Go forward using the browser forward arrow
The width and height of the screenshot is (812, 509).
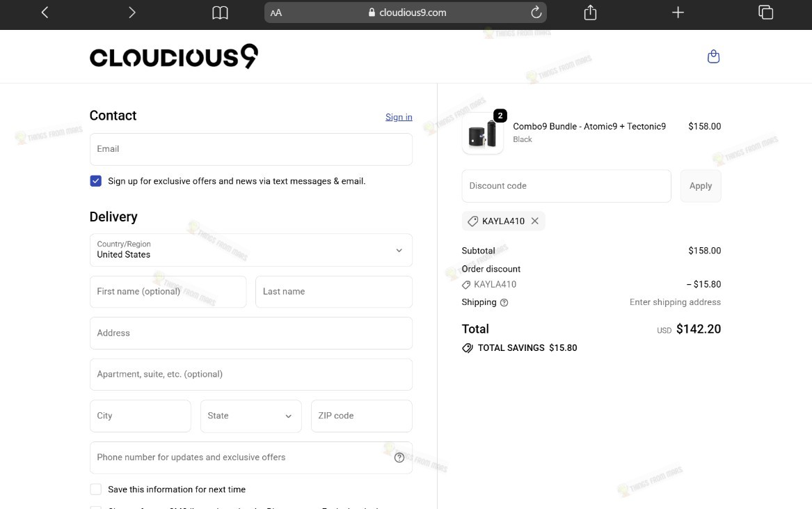[132, 13]
